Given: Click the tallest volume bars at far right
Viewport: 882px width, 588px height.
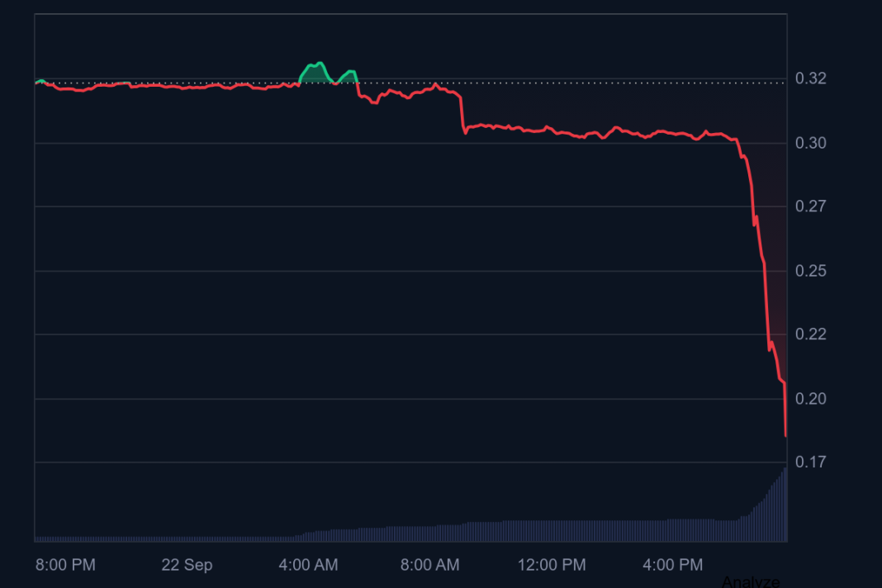Looking at the screenshot, I should [x=783, y=504].
